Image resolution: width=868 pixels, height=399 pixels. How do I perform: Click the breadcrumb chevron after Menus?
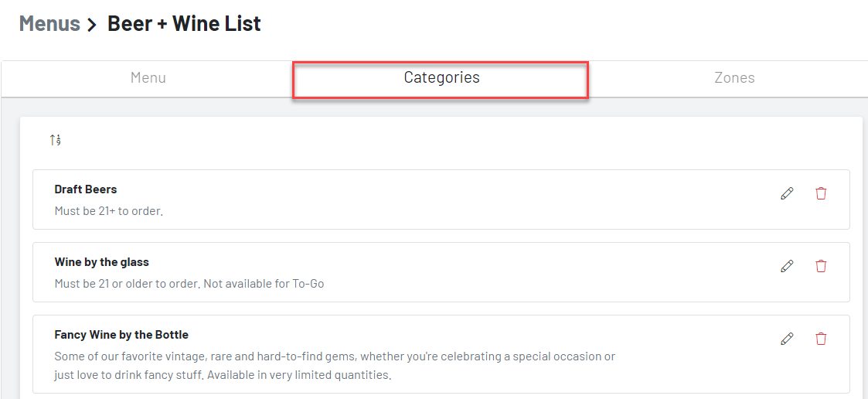click(x=92, y=25)
